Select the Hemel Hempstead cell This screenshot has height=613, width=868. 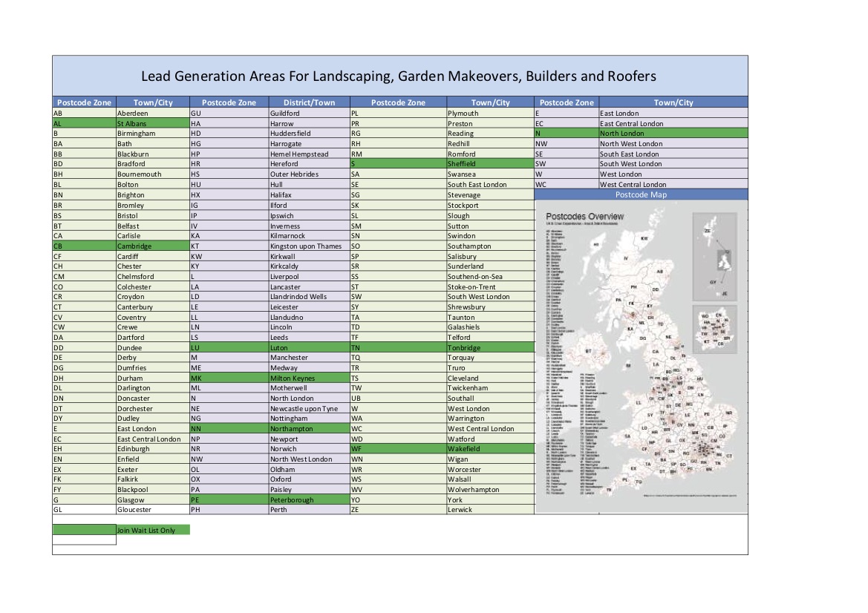click(309, 154)
